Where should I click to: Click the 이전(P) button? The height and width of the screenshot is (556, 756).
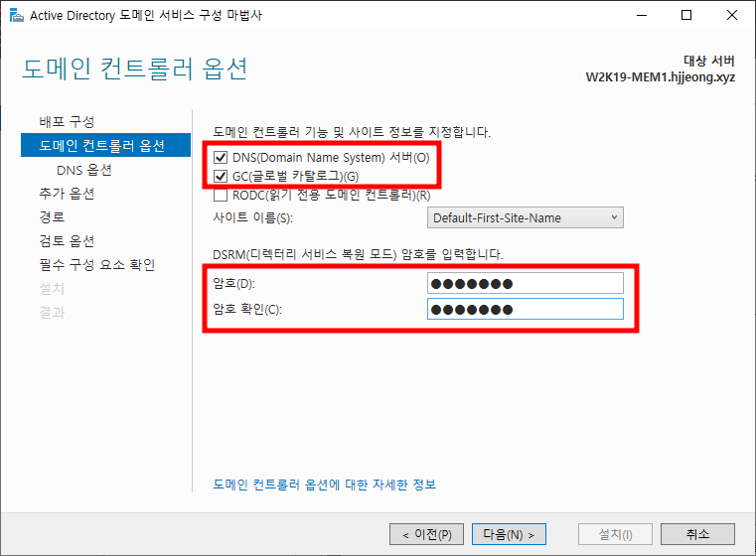coord(426,534)
